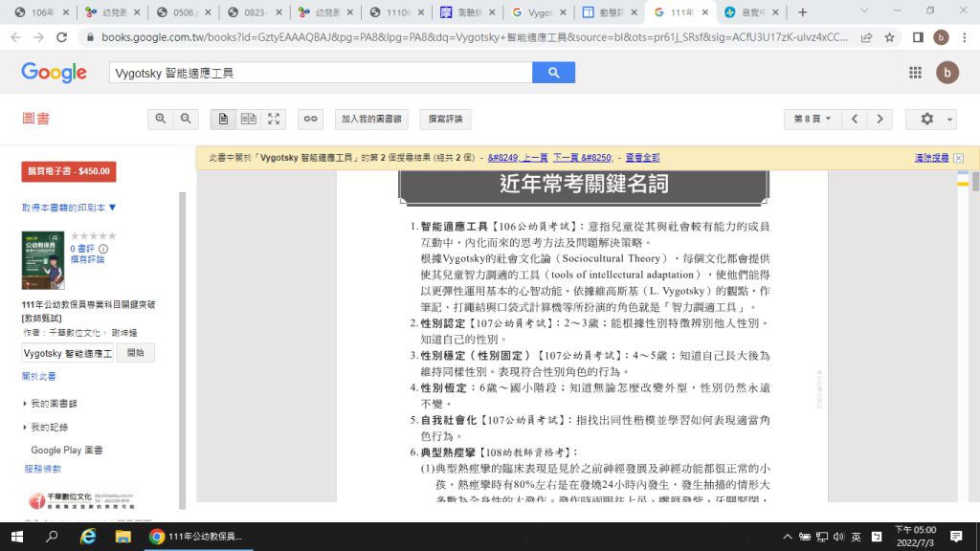Switch to two-page view
The image size is (980, 551).
coord(249,119)
